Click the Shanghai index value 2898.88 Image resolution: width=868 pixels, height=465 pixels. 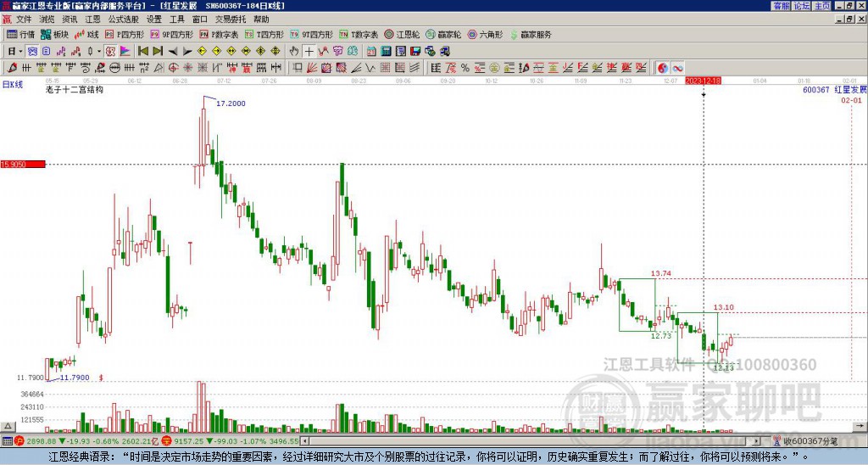tap(42, 441)
